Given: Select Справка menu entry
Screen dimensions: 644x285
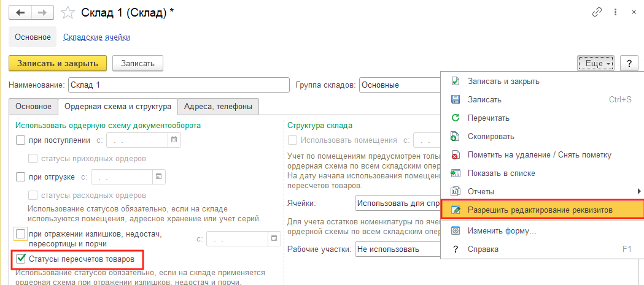Looking at the screenshot, I should coord(542,249).
